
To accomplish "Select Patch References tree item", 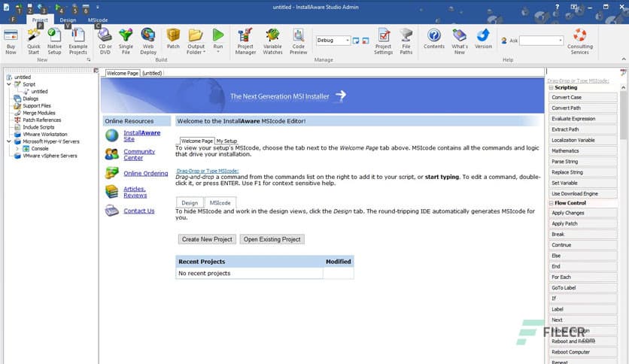I will (x=41, y=120).
